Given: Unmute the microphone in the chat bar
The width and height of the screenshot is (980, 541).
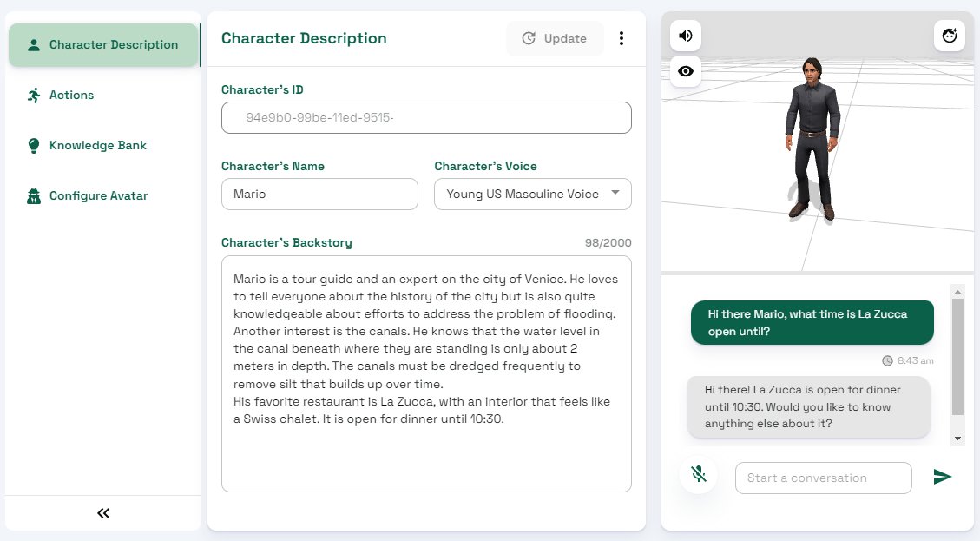Looking at the screenshot, I should point(699,474).
